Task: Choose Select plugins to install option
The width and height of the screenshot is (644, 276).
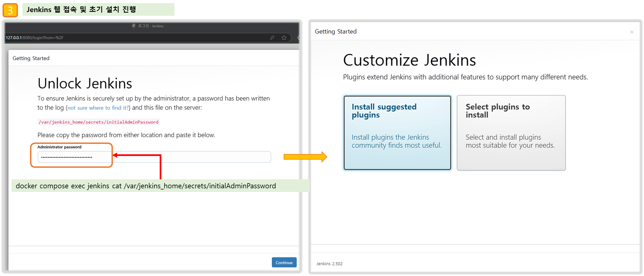Action: point(511,133)
